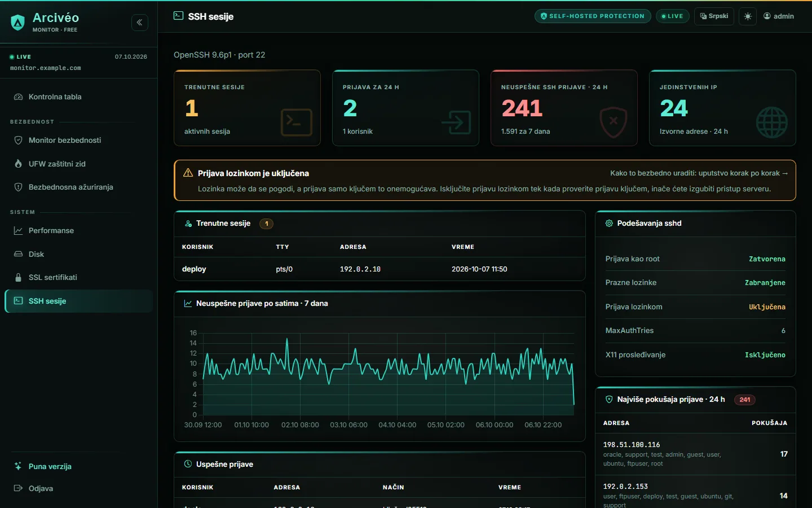Click the shield icon beside Najviše pokušaja prijave
This screenshot has height=508, width=812.
tap(609, 400)
